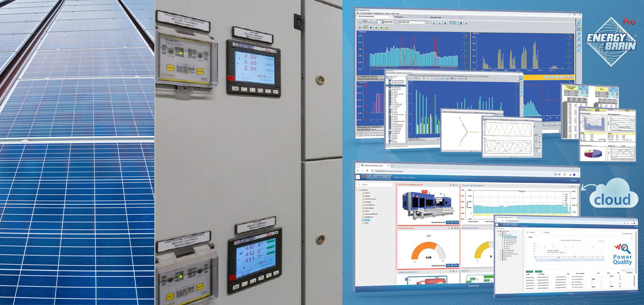Viewport: 644px width, 305px height.
Task: Click the injection molding machine image
Action: 428,205
